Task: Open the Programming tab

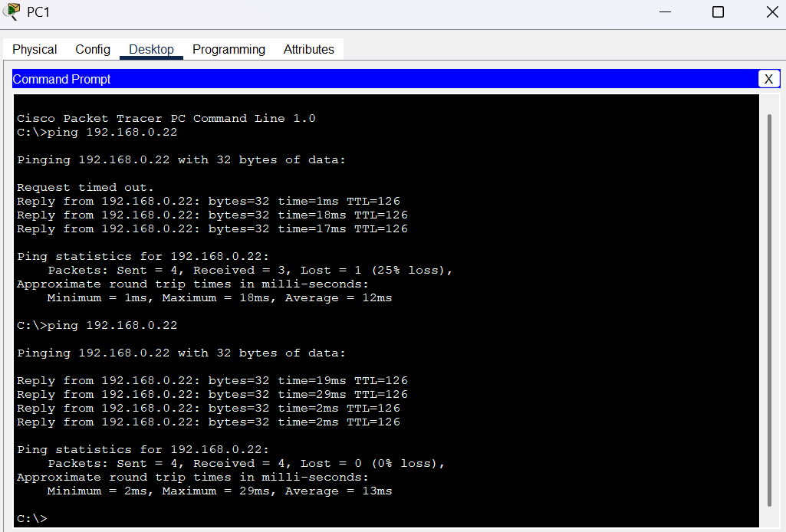Action: tap(229, 49)
